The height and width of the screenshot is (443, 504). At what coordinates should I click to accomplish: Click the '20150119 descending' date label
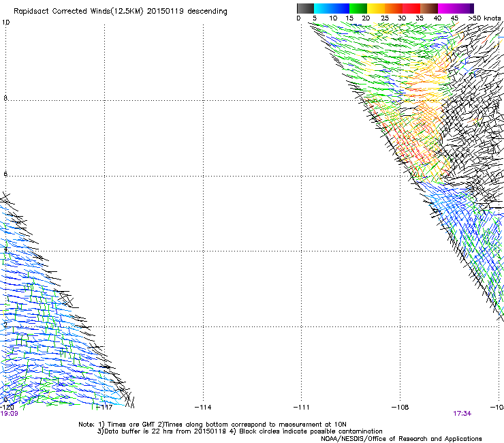187,11
